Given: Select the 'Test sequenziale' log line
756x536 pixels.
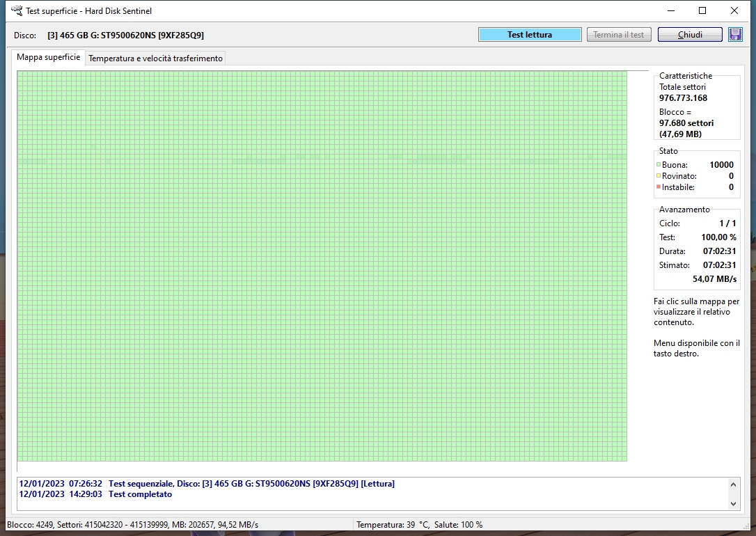Looking at the screenshot, I should tap(207, 484).
